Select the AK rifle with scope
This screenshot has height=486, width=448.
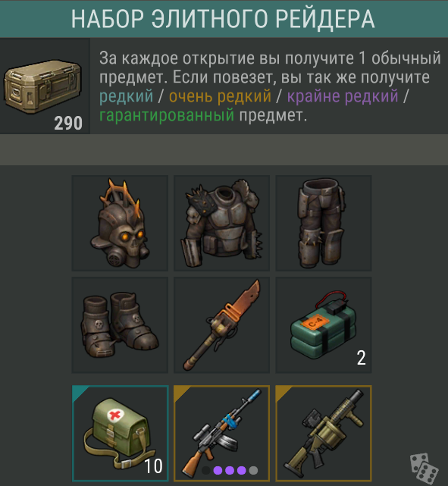pos(221,434)
